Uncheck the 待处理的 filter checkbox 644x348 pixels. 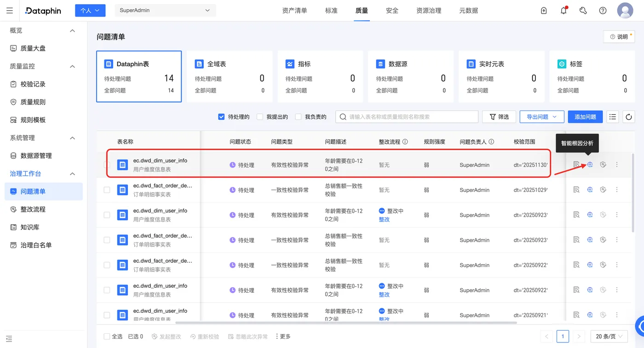pyautogui.click(x=221, y=117)
